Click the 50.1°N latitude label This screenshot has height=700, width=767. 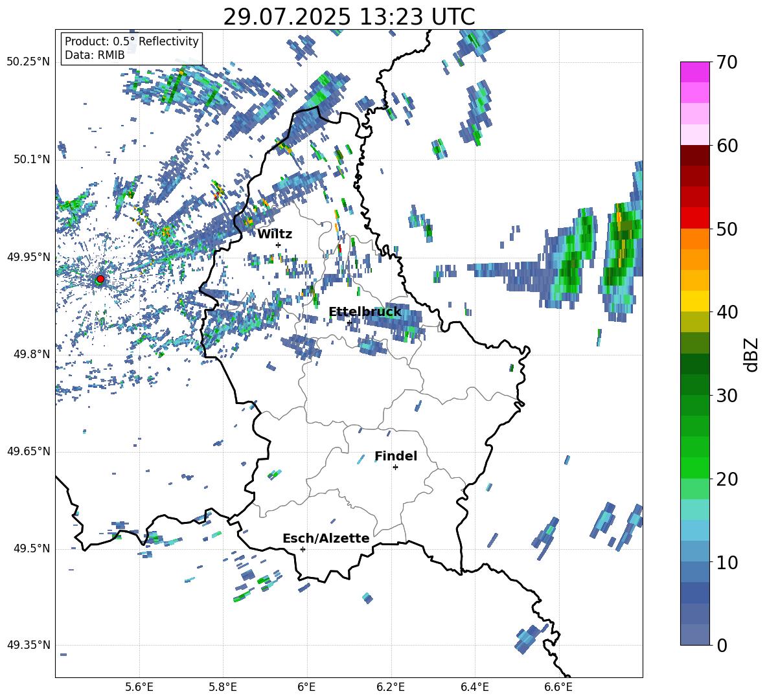[31, 159]
